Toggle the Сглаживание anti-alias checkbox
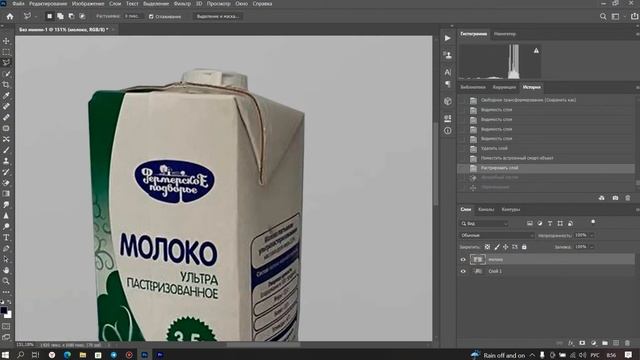 [151, 17]
